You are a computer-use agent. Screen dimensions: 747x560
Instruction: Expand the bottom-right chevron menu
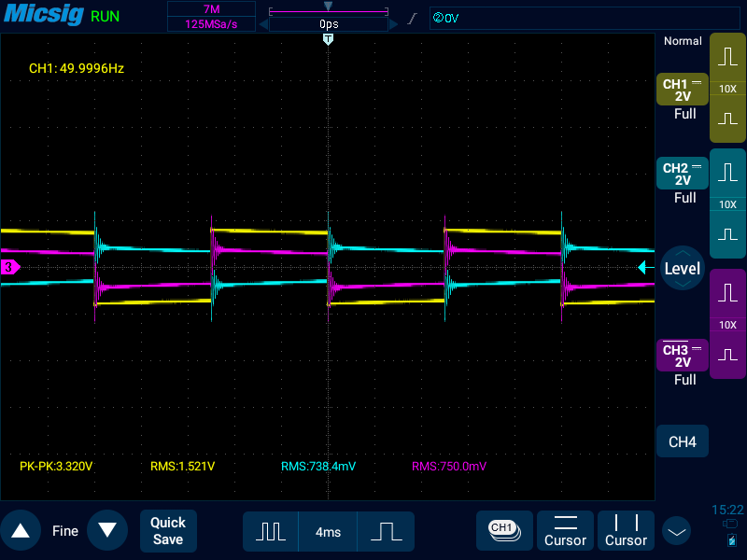coord(676,531)
